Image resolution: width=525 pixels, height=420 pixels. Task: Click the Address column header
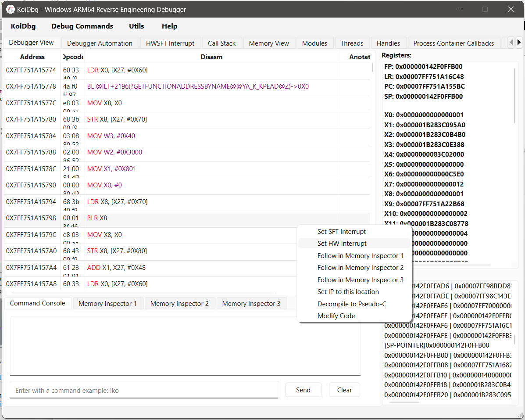(x=32, y=57)
